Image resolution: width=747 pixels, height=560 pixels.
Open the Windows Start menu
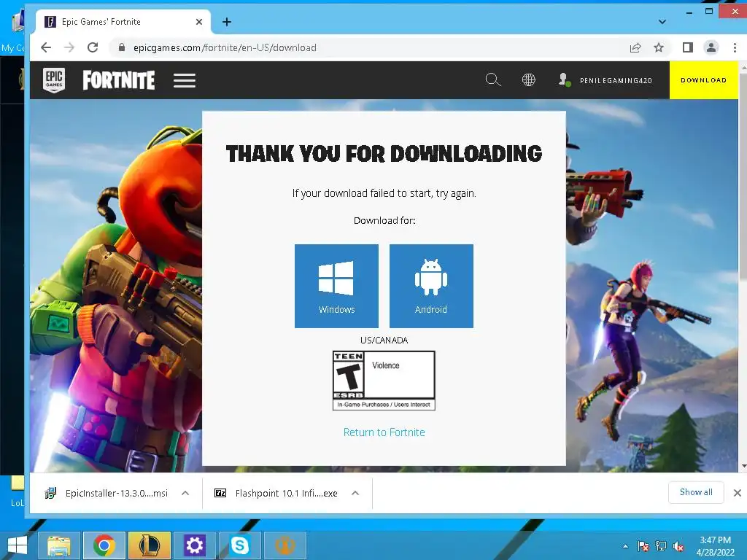(x=18, y=545)
